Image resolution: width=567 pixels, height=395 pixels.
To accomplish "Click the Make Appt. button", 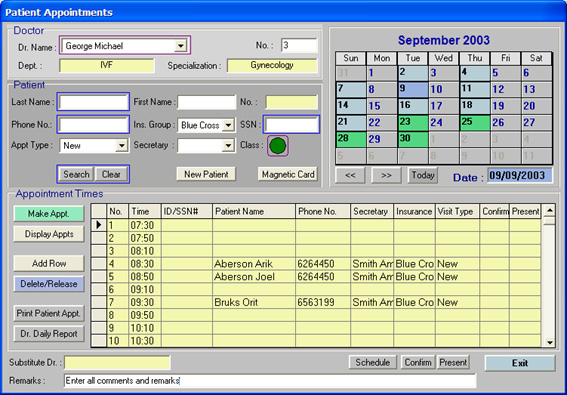I will click(49, 214).
